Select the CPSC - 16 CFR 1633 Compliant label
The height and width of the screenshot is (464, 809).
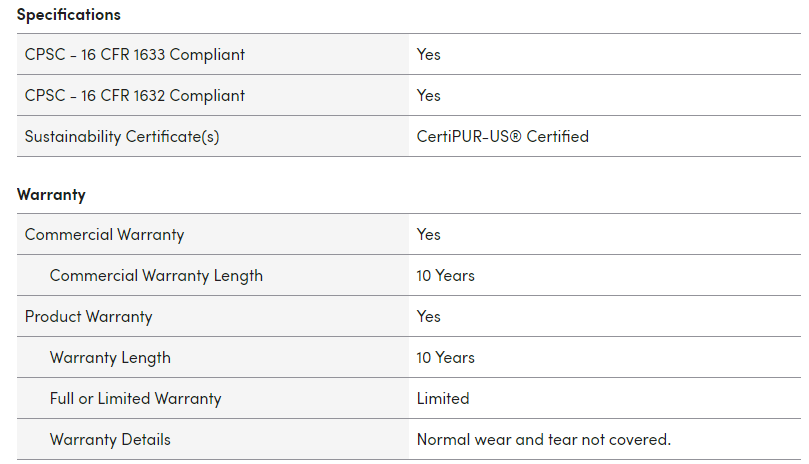(135, 55)
